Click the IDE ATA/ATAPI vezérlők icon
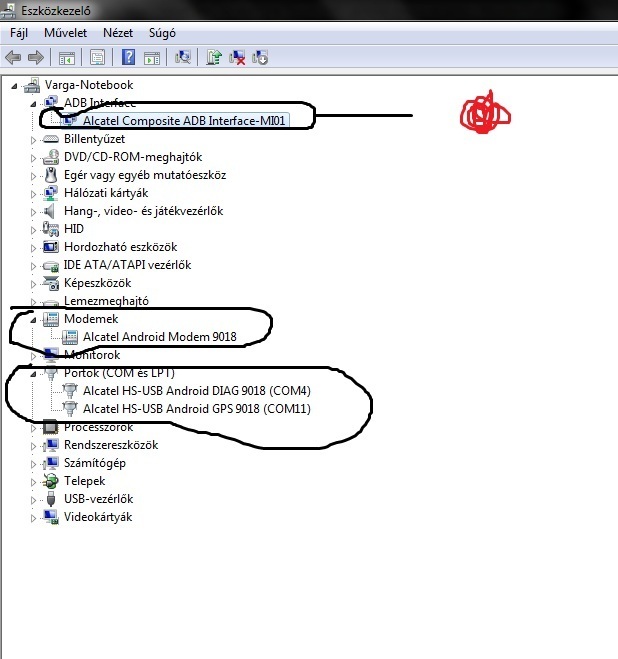The width and height of the screenshot is (618, 659). point(51,266)
